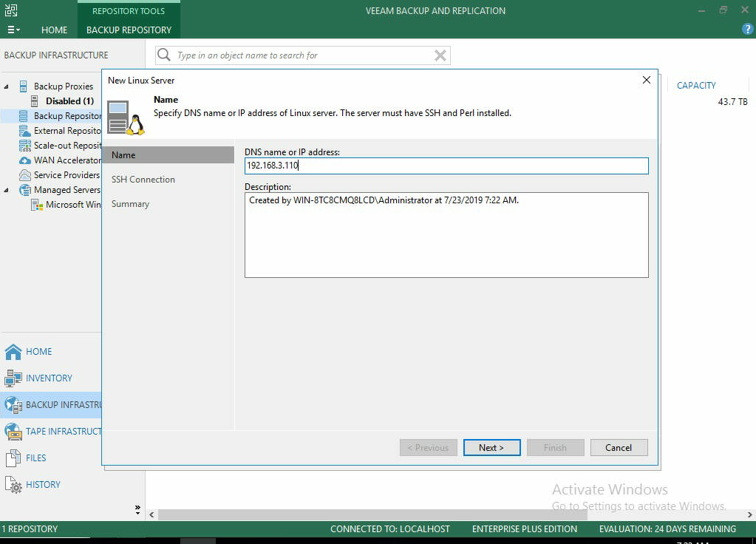756x544 pixels.
Task: Click the Enterprise Plus Edition status
Action: point(525,529)
